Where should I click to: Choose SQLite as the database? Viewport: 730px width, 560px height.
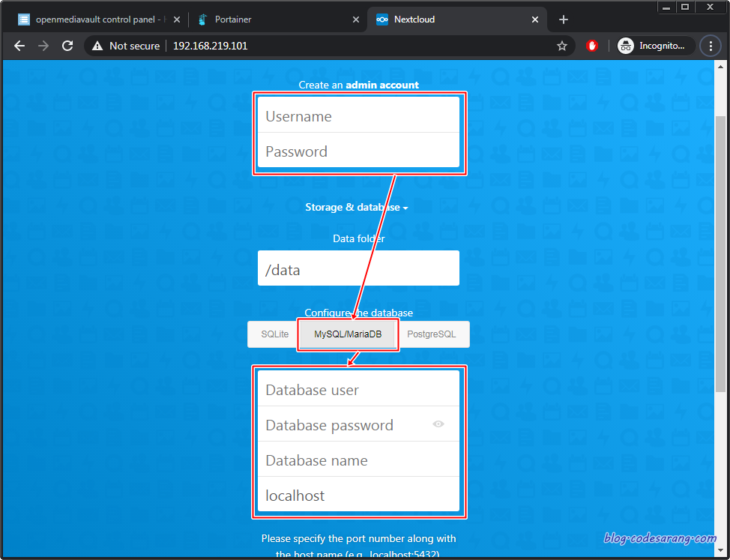tap(274, 334)
